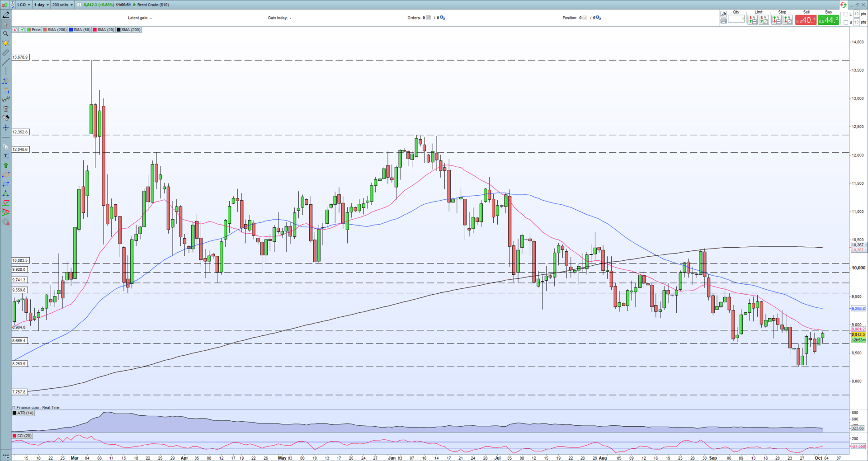Click the ATR (14) indicator label
Image resolution: width=868 pixels, height=461 pixels.
click(23, 413)
